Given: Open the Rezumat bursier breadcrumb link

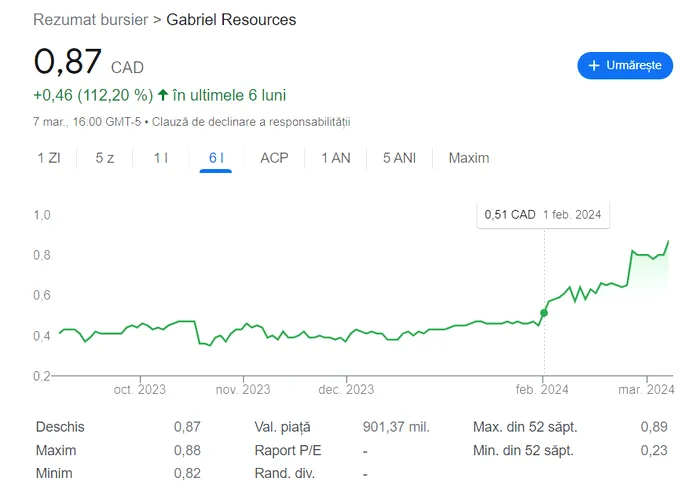Looking at the screenshot, I should click(91, 20).
